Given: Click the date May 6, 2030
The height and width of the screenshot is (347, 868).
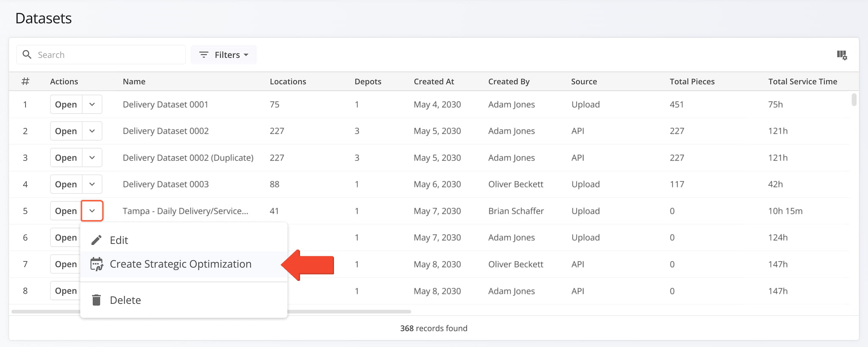Looking at the screenshot, I should (437, 184).
